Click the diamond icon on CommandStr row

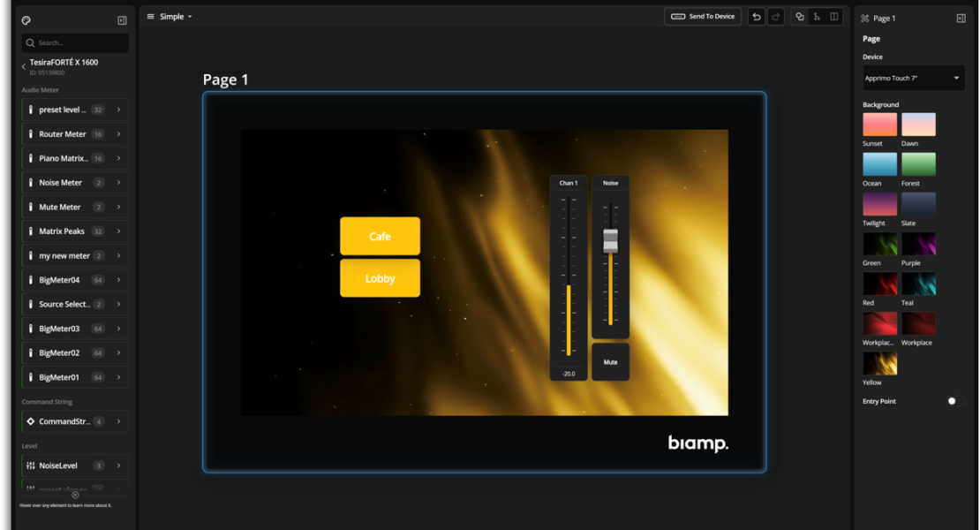click(31, 422)
